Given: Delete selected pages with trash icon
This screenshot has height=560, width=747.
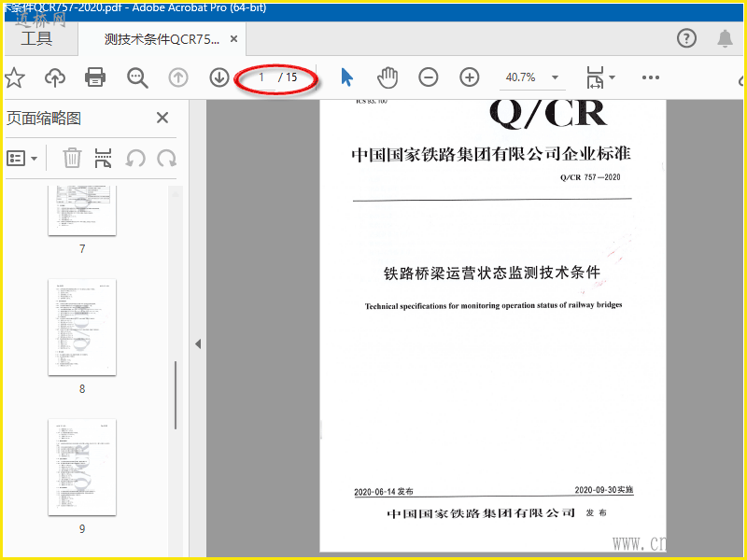Looking at the screenshot, I should (72, 158).
